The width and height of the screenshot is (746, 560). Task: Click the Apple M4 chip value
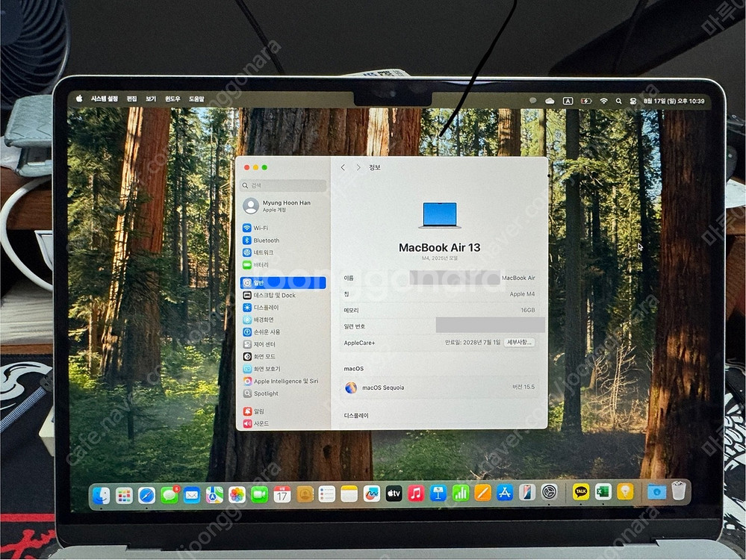(522, 294)
